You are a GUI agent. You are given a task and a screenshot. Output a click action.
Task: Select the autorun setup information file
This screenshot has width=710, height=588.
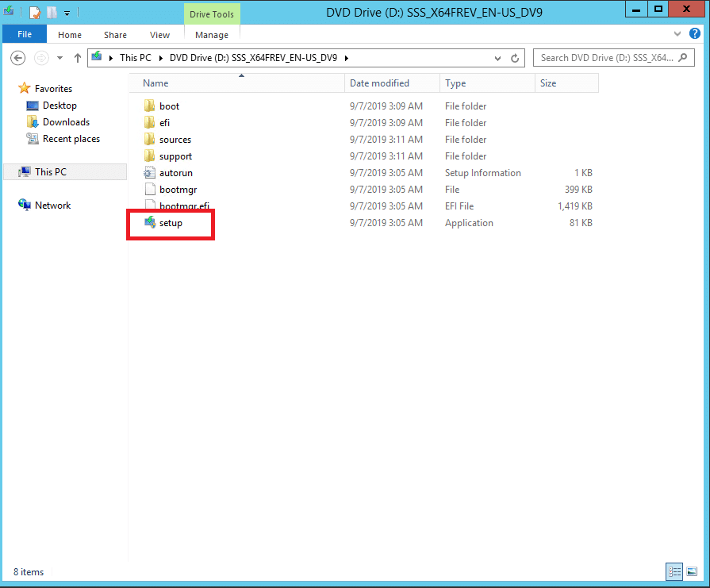[x=175, y=173]
